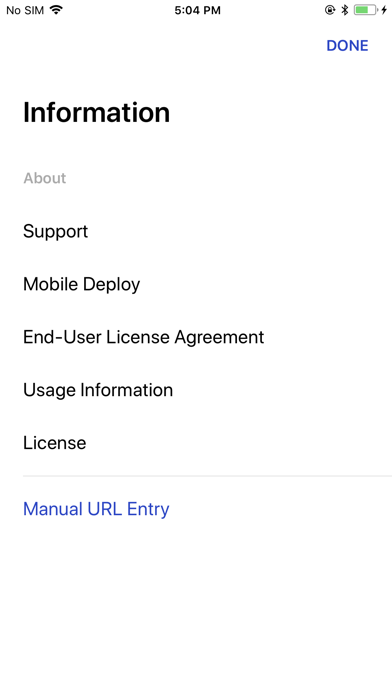Screen dimensions: 392x696
Task: Tap the charging bolt icon
Action: tap(384, 10)
